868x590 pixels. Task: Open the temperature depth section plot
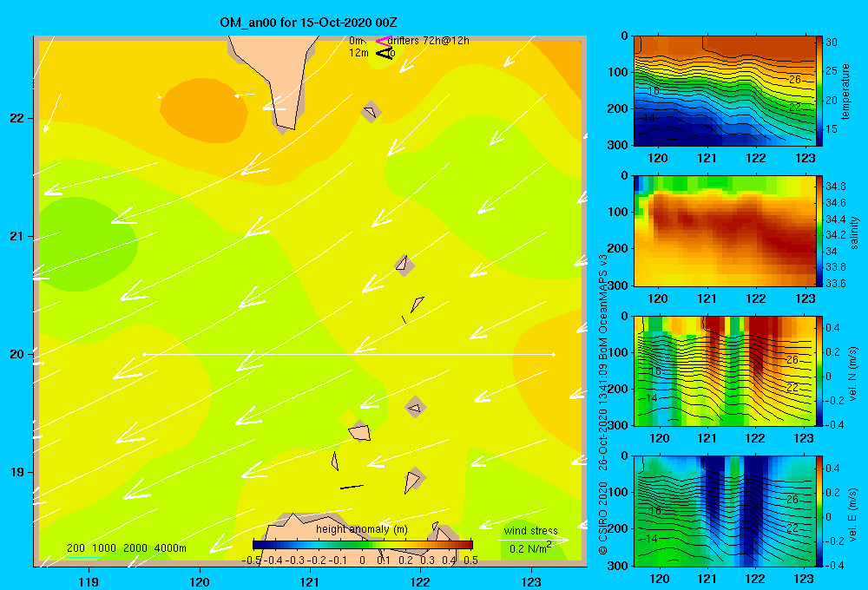tap(725, 91)
